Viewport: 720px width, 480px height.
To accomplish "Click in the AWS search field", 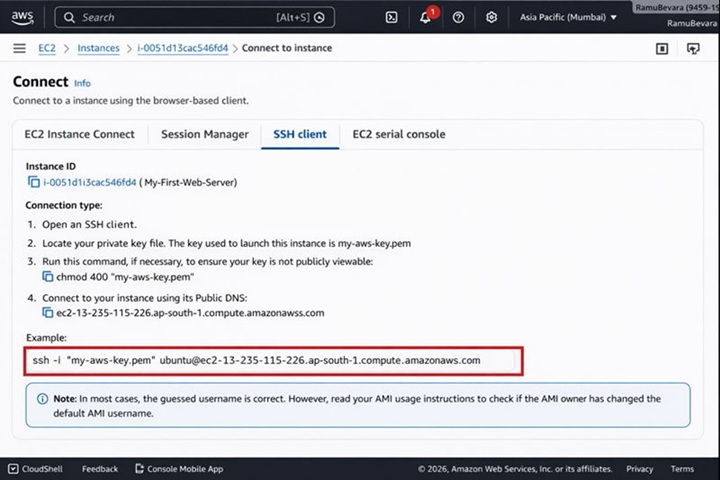I will point(180,17).
